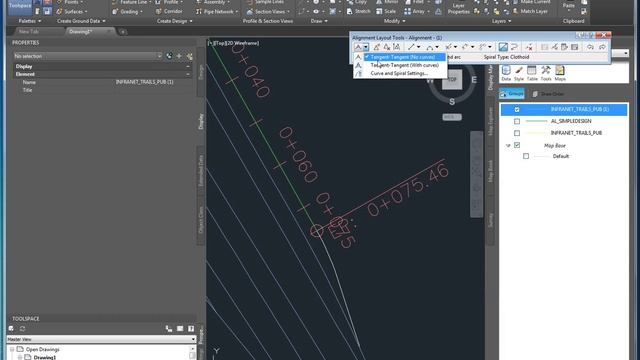Open Curve and Spiral Settings
Screen dimensions: 640x360
tap(399, 73)
